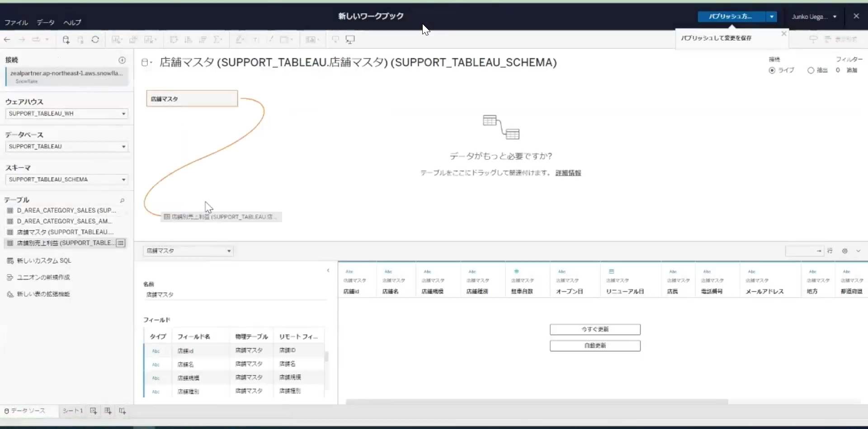Click the 新しいカスタム SQL icon
Screen dimensions: 868x429
click(x=10, y=261)
